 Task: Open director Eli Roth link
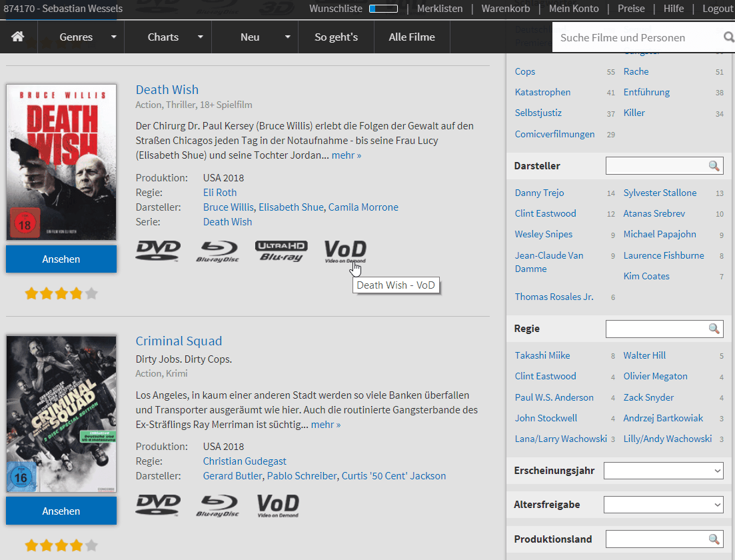pyautogui.click(x=220, y=192)
